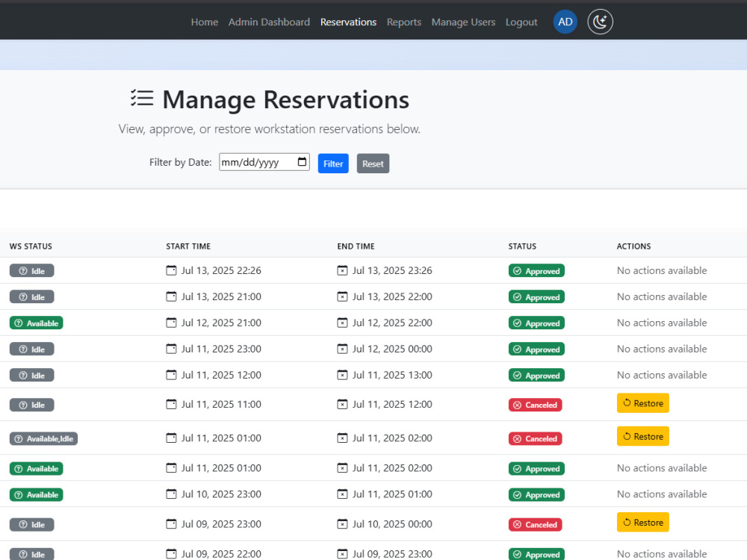This screenshot has width=747, height=560.
Task: Go to Home page
Action: click(205, 22)
